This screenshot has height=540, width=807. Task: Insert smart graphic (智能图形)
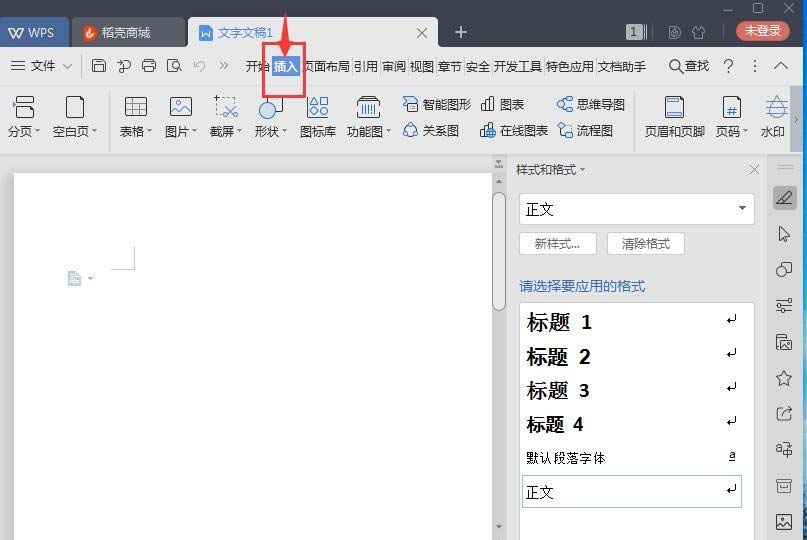pos(436,104)
